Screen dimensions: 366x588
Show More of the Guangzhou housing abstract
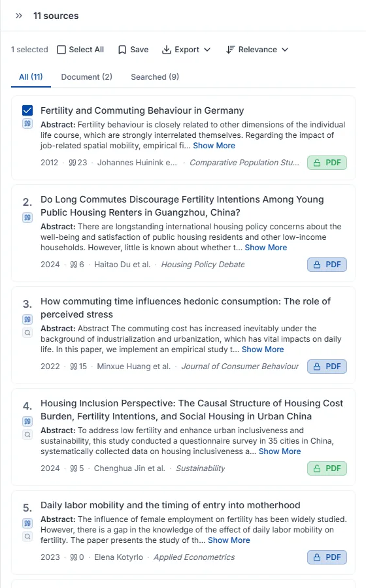click(266, 248)
